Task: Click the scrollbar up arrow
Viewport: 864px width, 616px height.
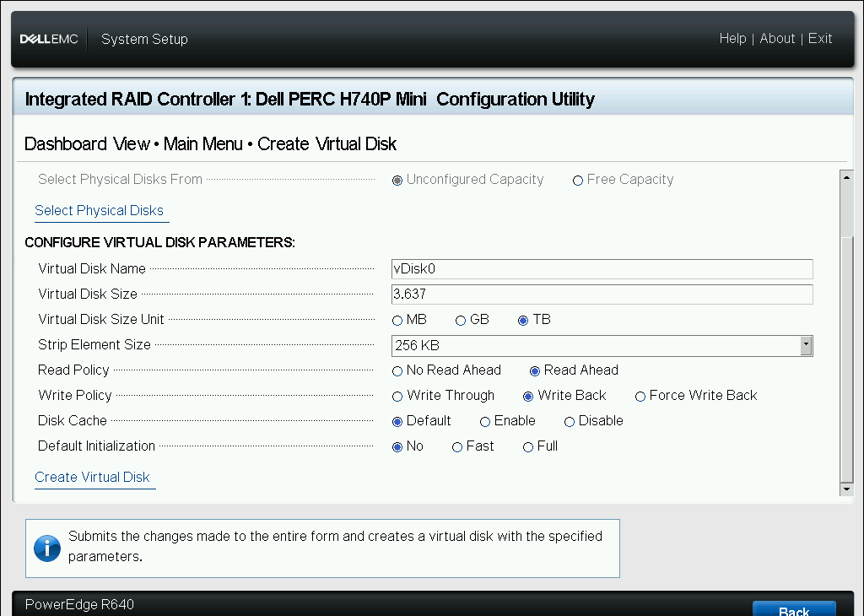Action: [x=846, y=176]
